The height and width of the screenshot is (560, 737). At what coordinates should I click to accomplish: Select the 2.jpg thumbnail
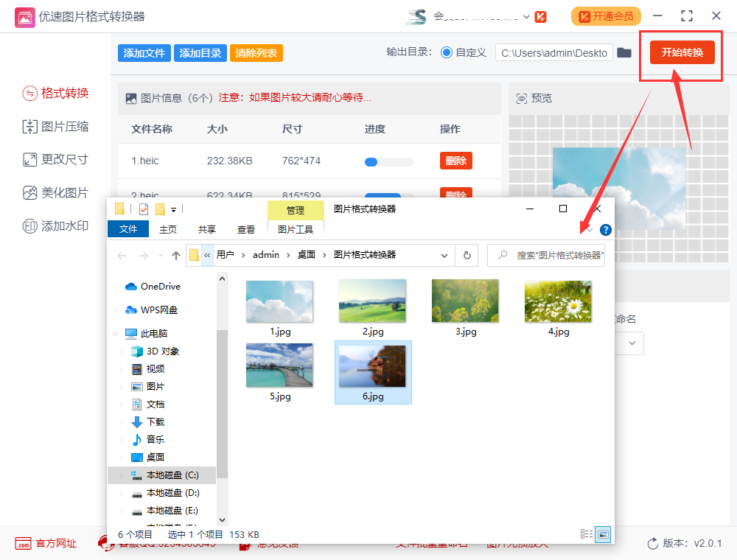click(372, 301)
